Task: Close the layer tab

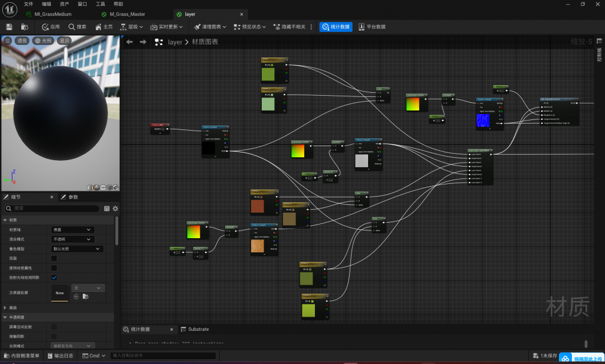Action: coord(242,14)
